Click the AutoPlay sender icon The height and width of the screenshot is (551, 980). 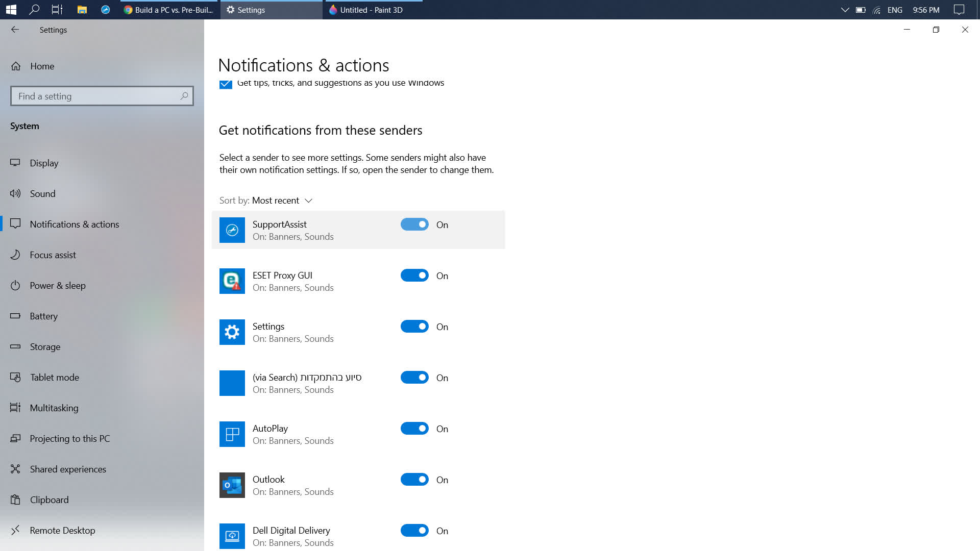[x=232, y=434]
